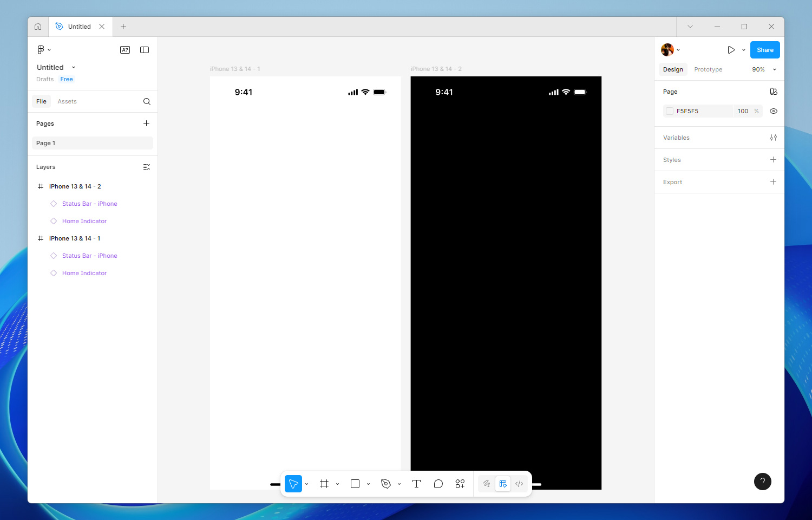
Task: Click the Free plan link
Action: coord(67,79)
